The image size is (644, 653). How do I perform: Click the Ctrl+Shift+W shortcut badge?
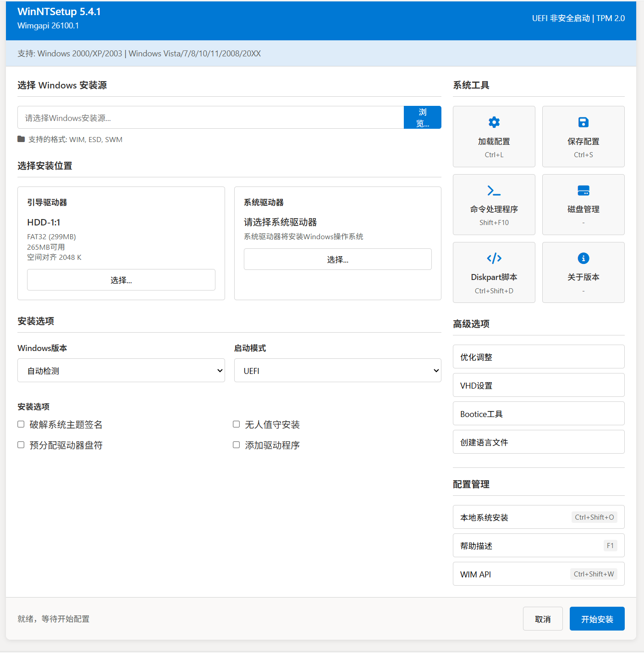594,574
